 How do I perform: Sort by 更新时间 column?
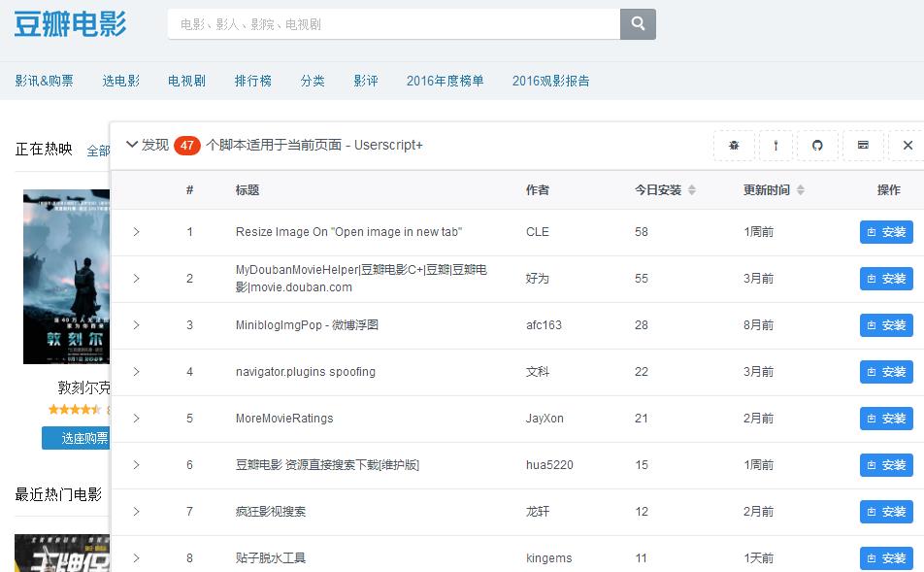click(x=774, y=190)
